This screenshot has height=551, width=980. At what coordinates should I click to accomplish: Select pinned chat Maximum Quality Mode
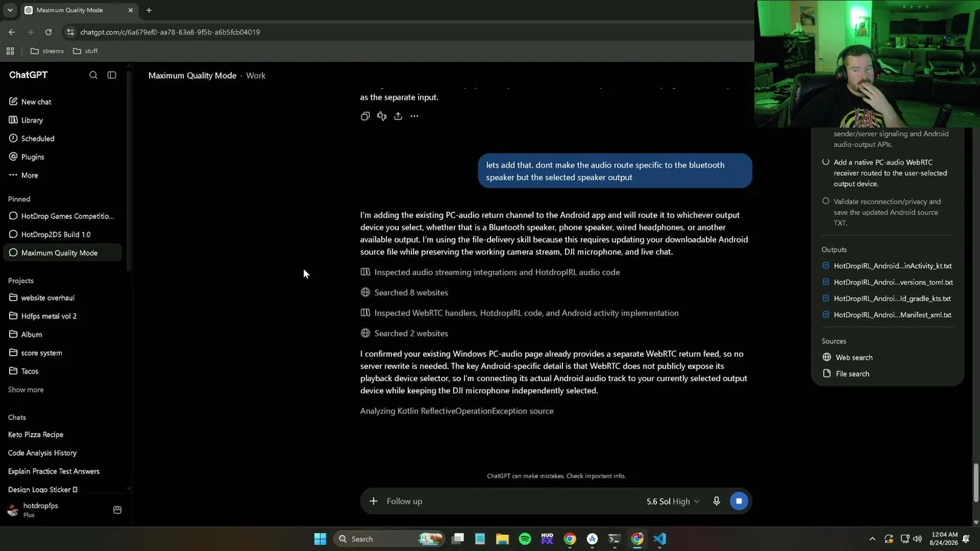(61, 253)
